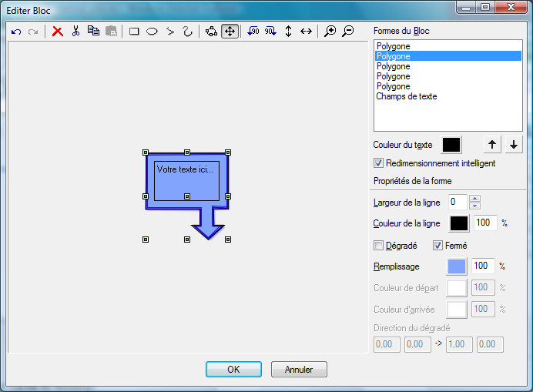Close the Editer Bloc window

(x=511, y=8)
